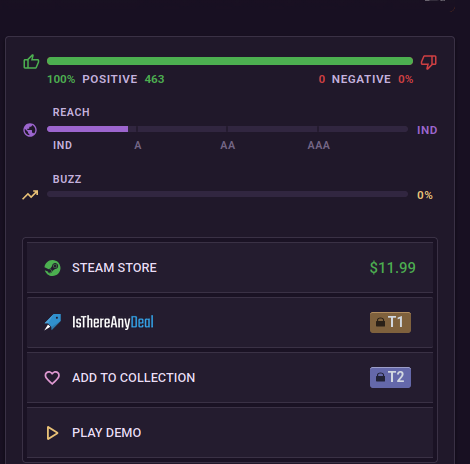Open the Steam Store link
The width and height of the screenshot is (470, 464).
(x=230, y=268)
